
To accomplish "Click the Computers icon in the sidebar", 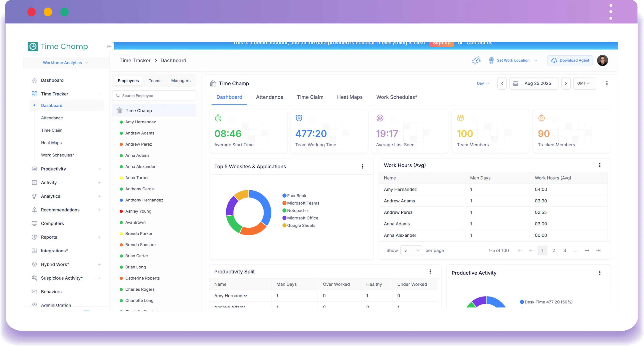I will [x=35, y=223].
